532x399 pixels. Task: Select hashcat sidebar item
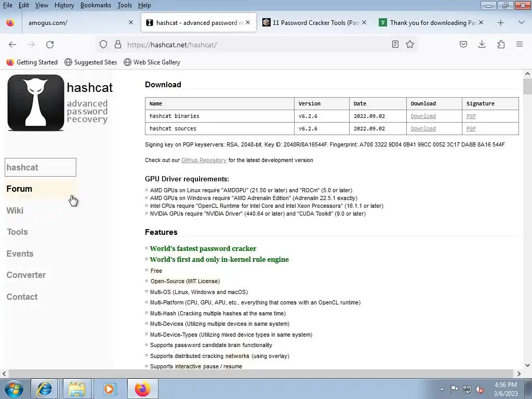point(41,167)
